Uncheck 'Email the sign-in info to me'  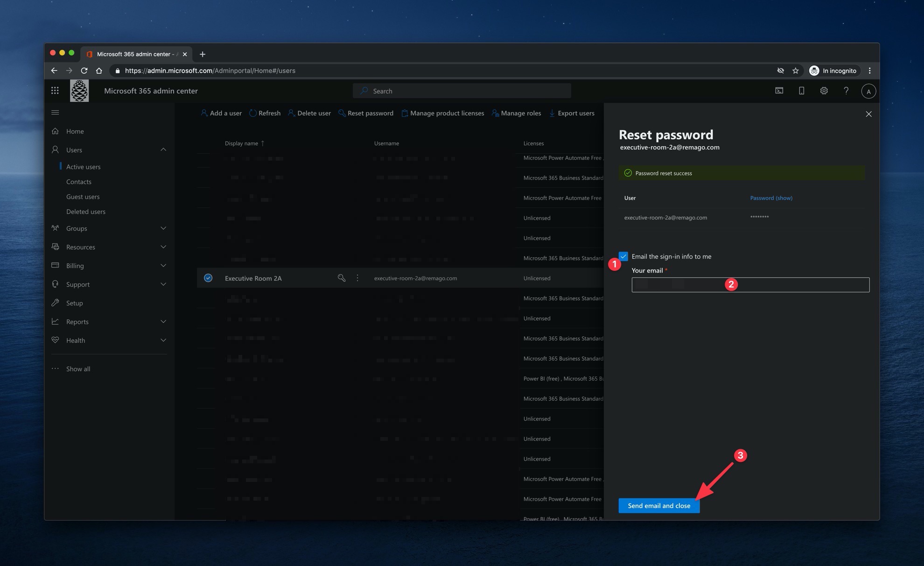623,256
